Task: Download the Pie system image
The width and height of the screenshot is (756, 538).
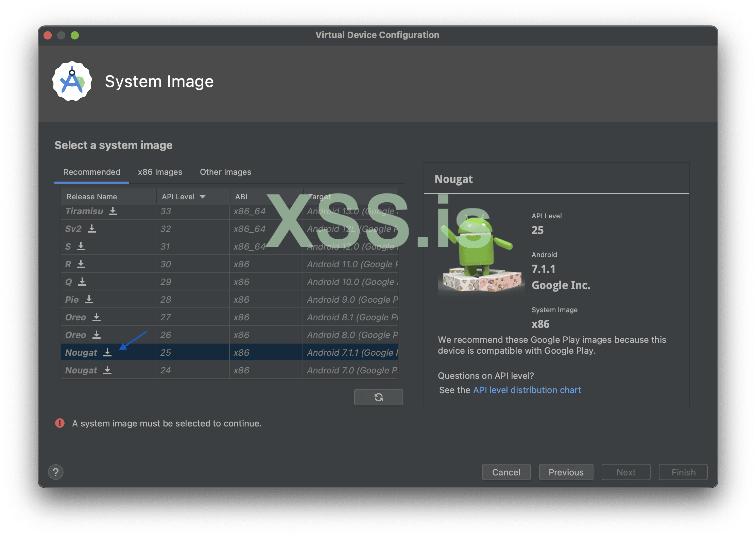Action: pos(89,300)
